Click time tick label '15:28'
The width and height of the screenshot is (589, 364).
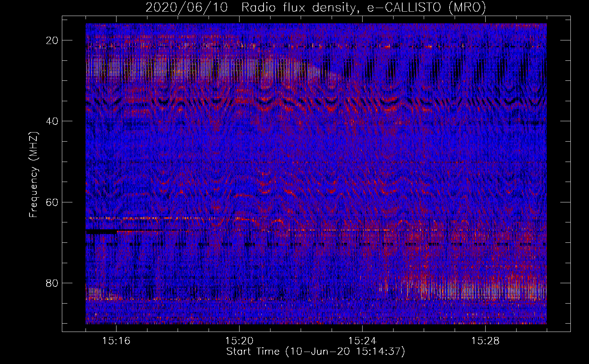coord(485,341)
